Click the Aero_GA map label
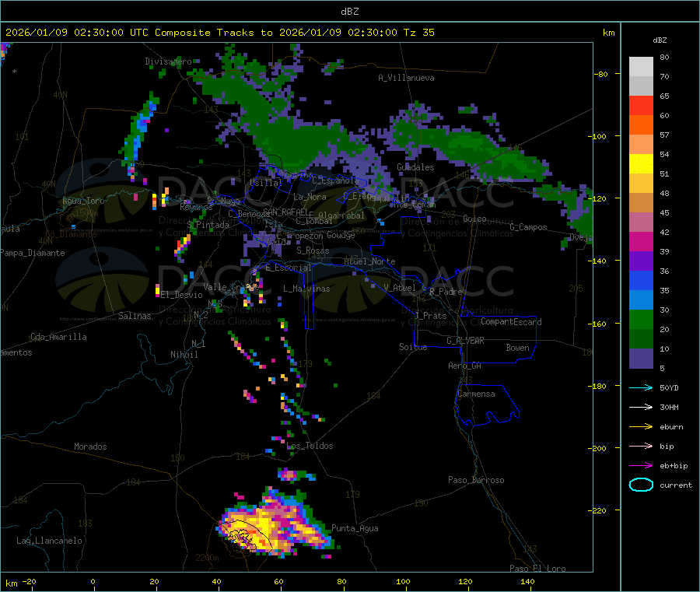 click(465, 366)
